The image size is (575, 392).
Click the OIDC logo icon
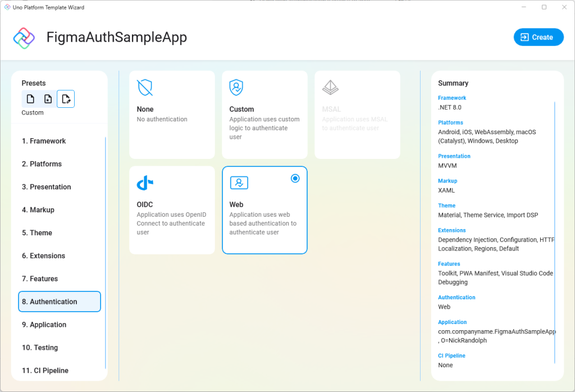click(144, 183)
